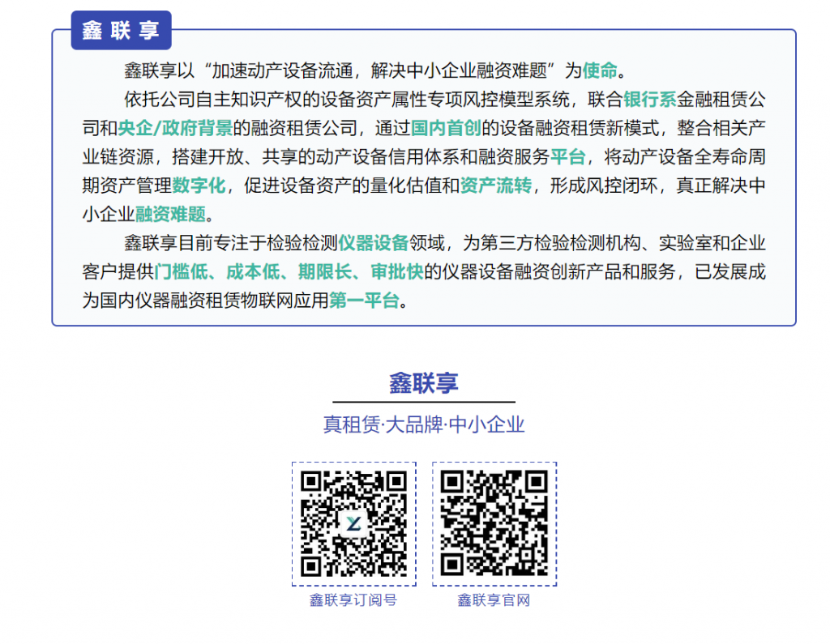Click the green highlighted word 银行系

649,100
